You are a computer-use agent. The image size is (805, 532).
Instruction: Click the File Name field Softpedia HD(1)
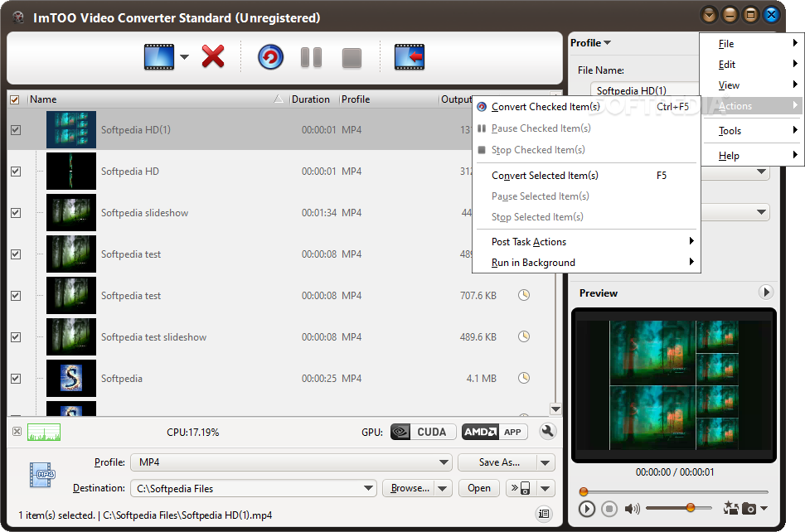[x=645, y=90]
